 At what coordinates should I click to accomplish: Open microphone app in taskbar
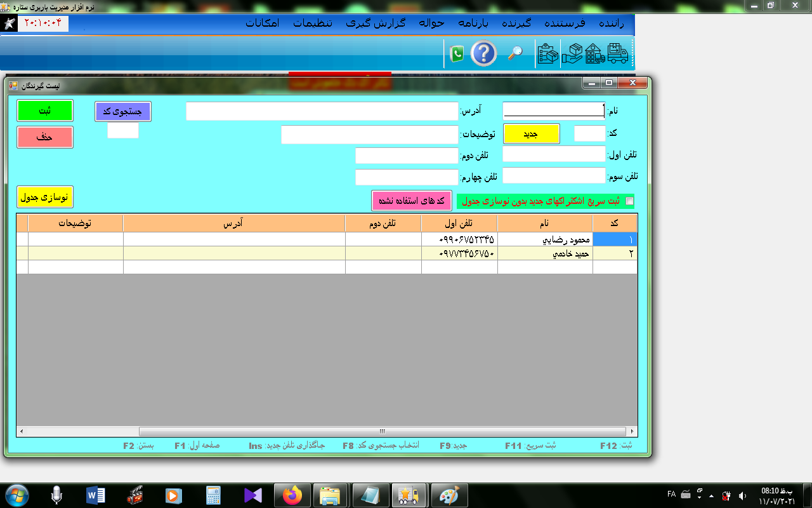56,495
